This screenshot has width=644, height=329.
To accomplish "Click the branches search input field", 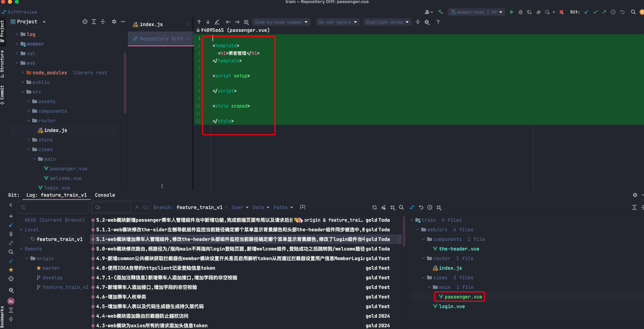I will 53,207.
